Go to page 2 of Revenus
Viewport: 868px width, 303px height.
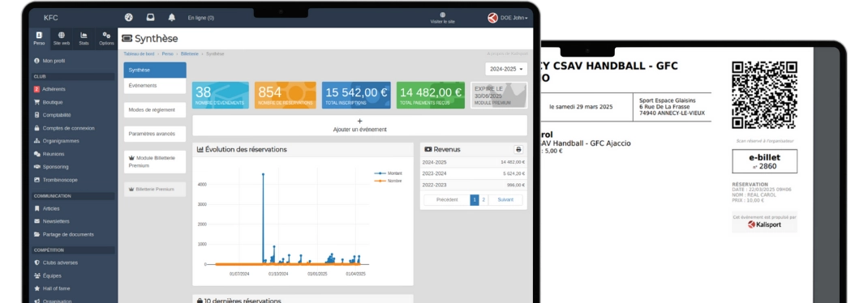[x=483, y=199]
